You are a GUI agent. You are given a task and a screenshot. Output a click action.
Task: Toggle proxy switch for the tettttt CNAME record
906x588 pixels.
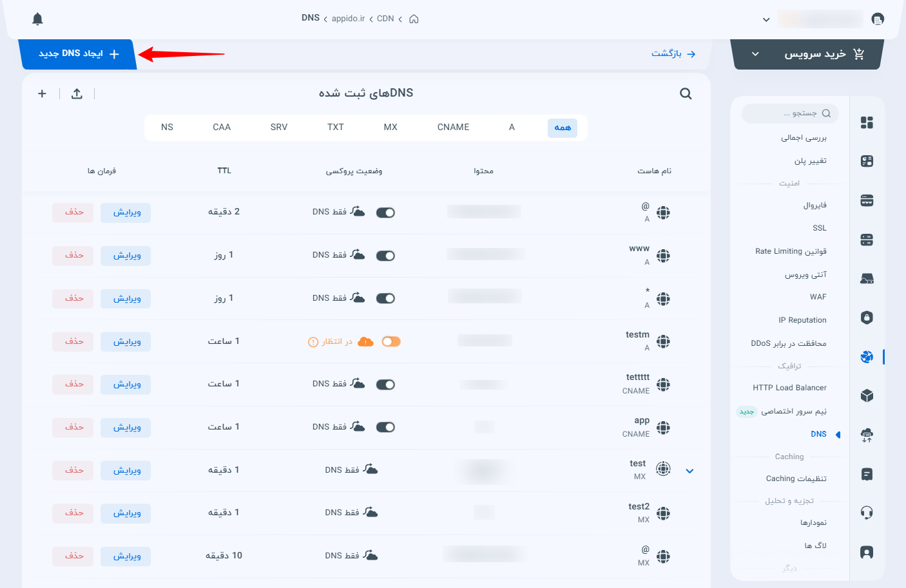pyautogui.click(x=385, y=384)
